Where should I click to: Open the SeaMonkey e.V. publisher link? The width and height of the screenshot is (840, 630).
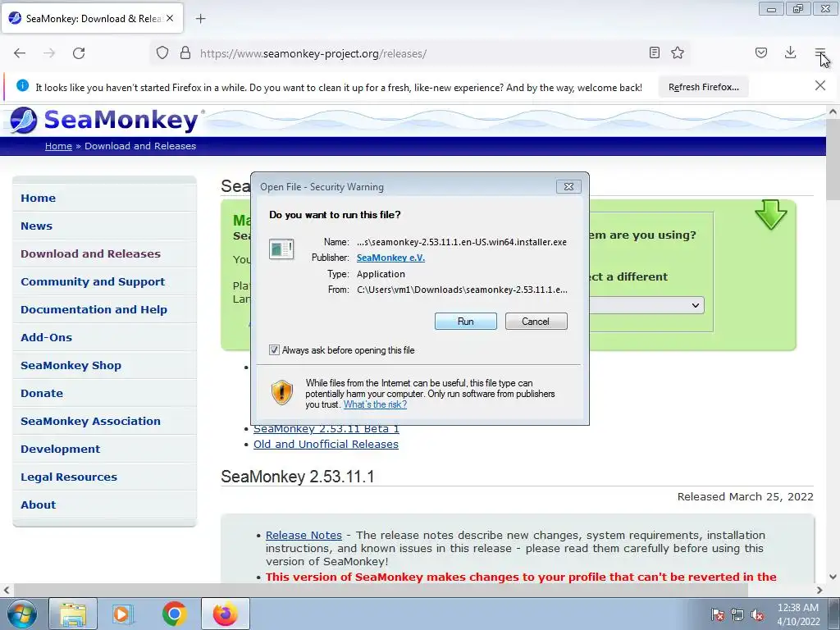(390, 257)
